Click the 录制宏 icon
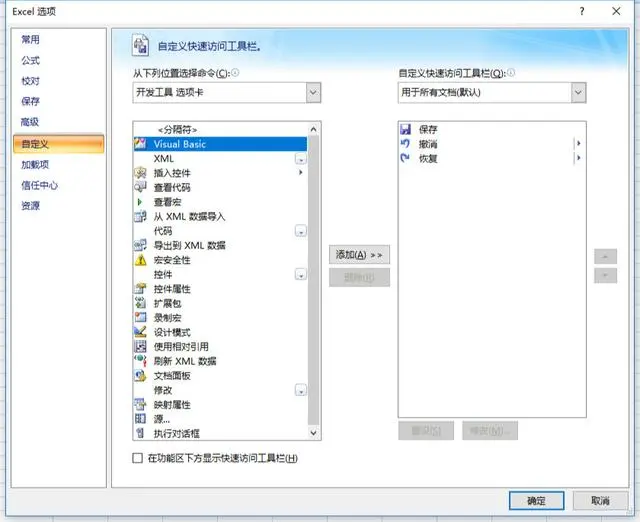This screenshot has height=522, width=640. (x=140, y=318)
